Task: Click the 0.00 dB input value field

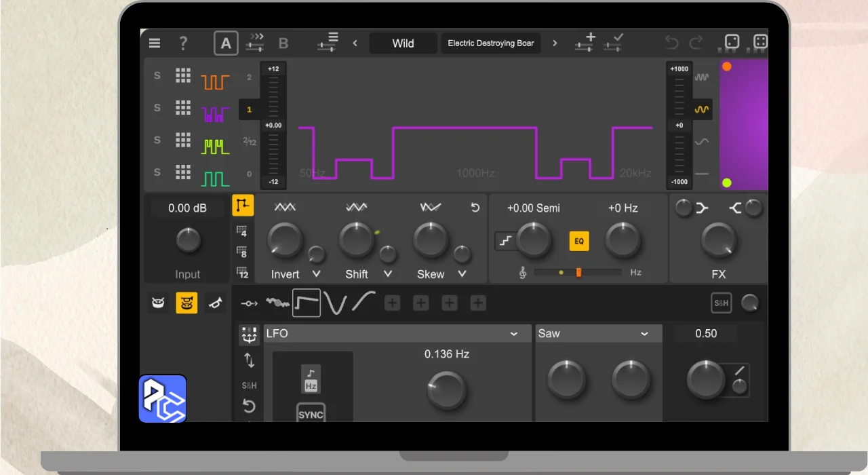Action: pyautogui.click(x=188, y=208)
